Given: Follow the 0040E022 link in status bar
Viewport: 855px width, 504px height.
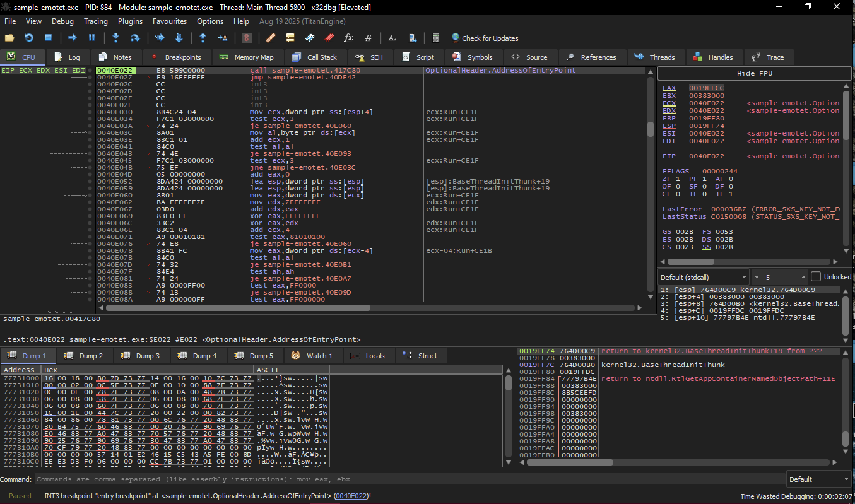Looking at the screenshot, I should 351,495.
